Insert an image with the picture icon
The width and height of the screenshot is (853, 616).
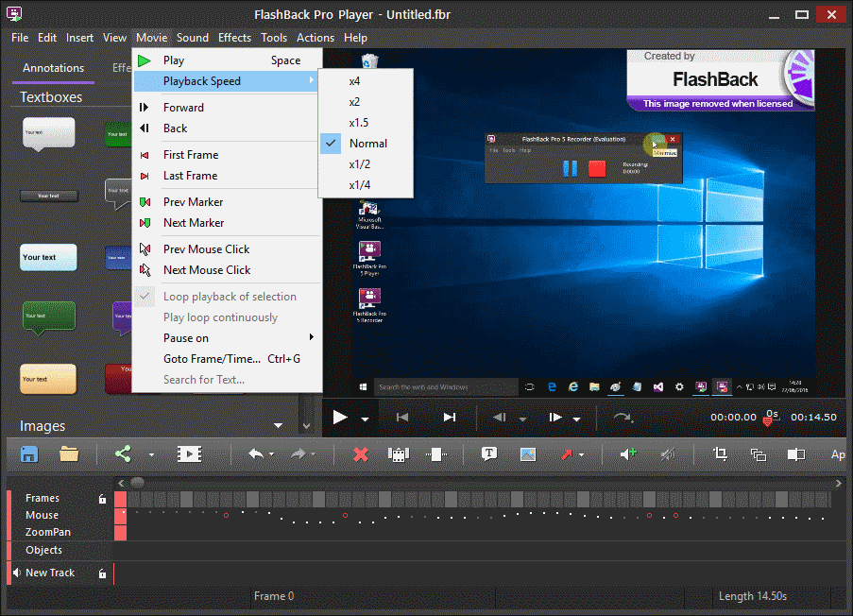tap(528, 453)
